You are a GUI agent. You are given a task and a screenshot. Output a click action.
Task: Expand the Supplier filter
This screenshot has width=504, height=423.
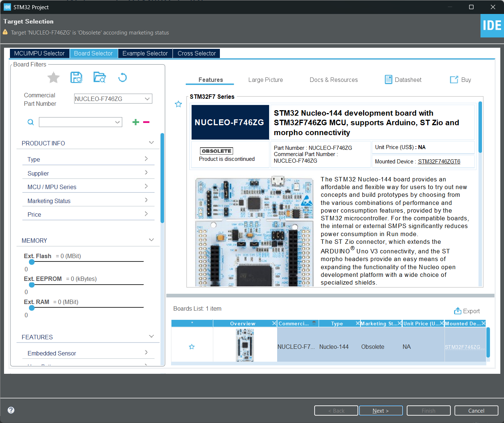coord(146,173)
